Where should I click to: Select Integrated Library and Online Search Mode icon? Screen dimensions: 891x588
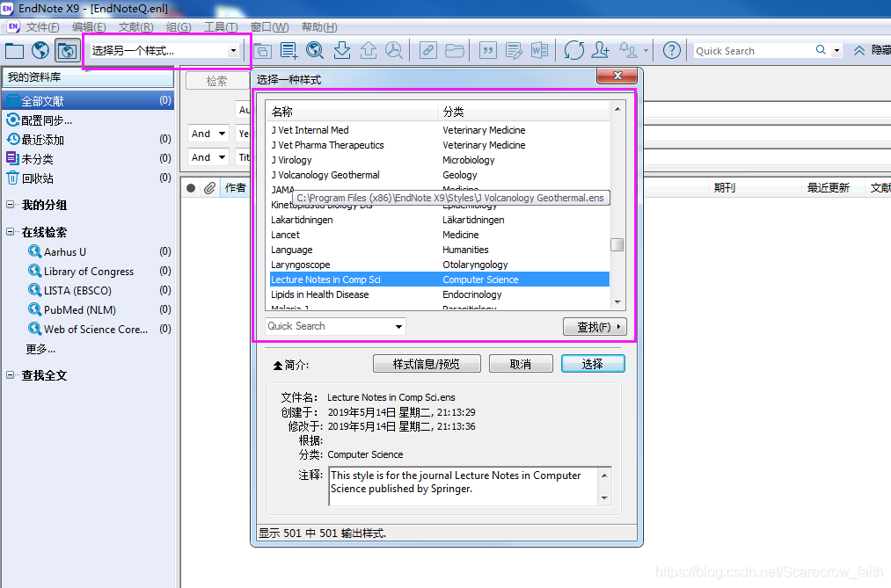(x=67, y=50)
